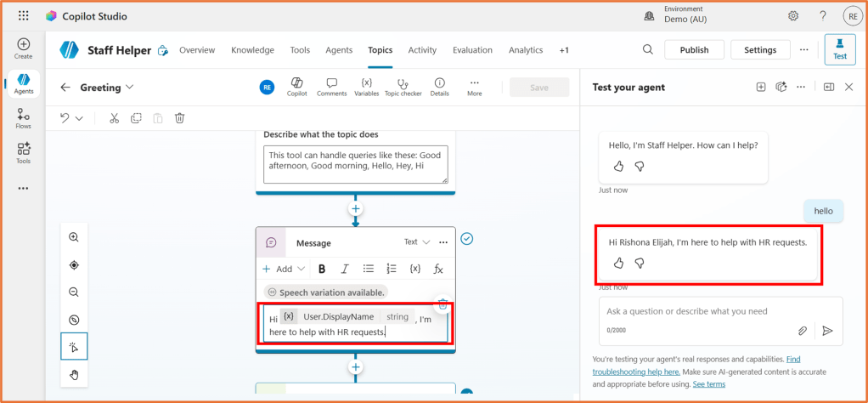Open the Comments panel

coord(331,87)
